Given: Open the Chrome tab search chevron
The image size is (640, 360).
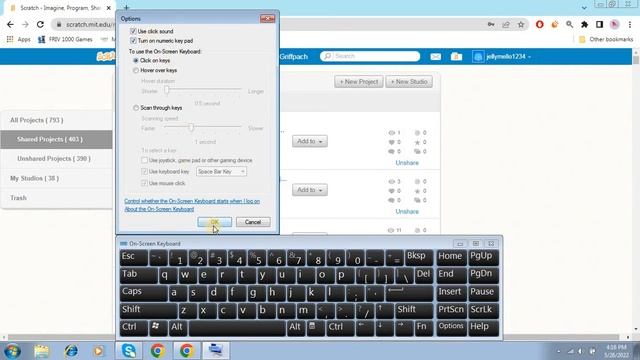Looking at the screenshot, I should click(x=584, y=7).
